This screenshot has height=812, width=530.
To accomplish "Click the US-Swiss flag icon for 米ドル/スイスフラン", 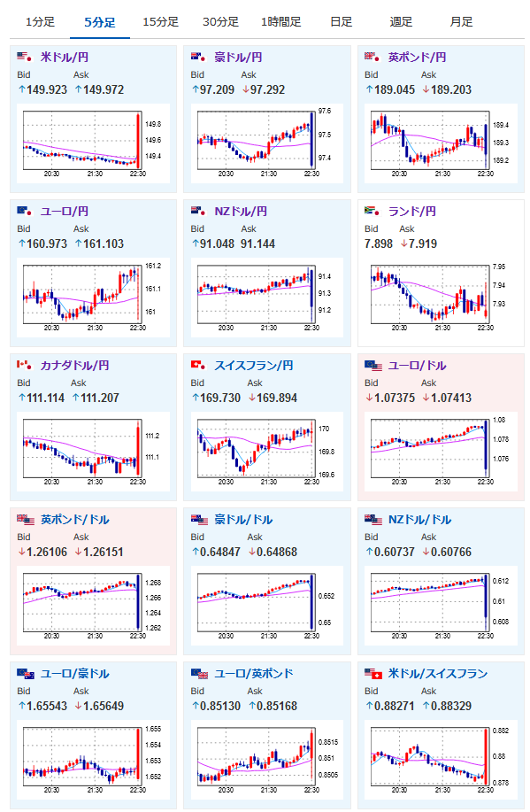I will (373, 674).
